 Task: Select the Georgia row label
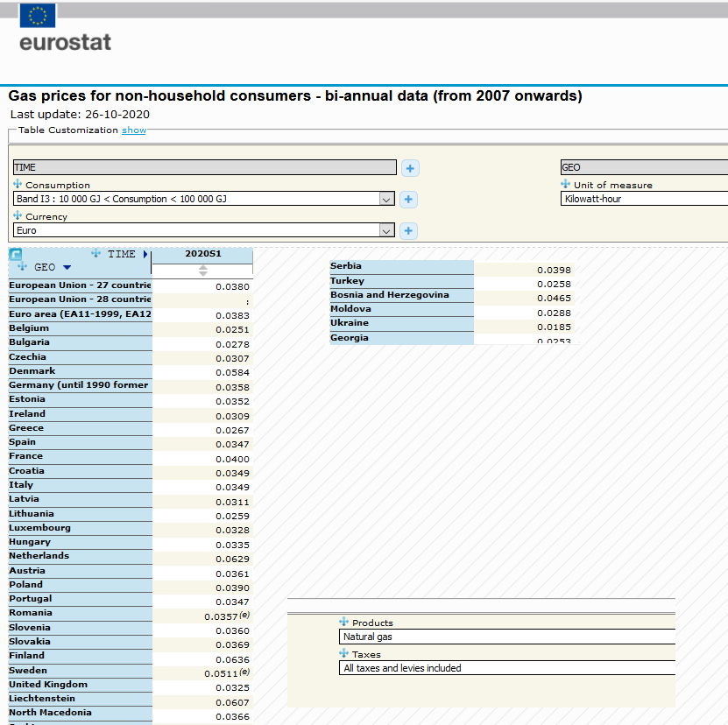tap(401, 338)
